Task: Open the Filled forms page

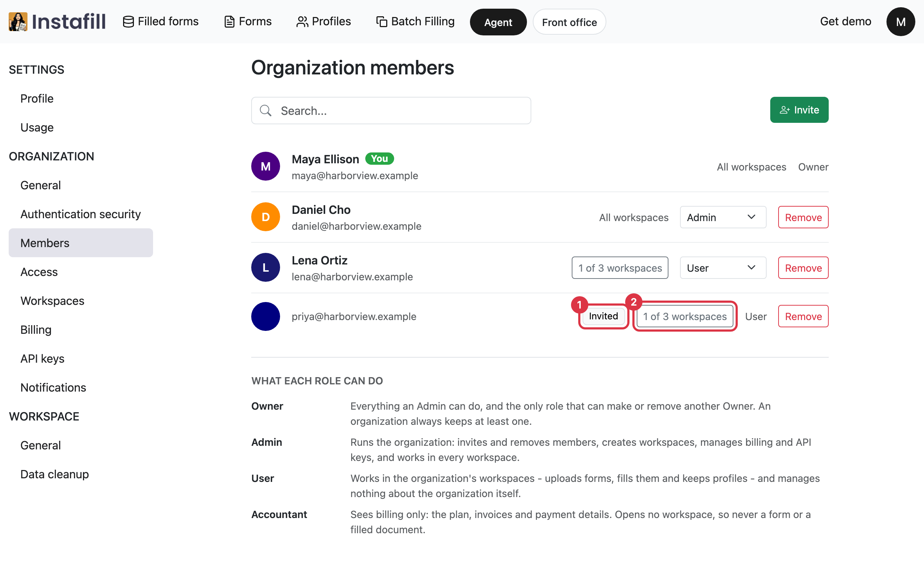Action: (x=160, y=21)
